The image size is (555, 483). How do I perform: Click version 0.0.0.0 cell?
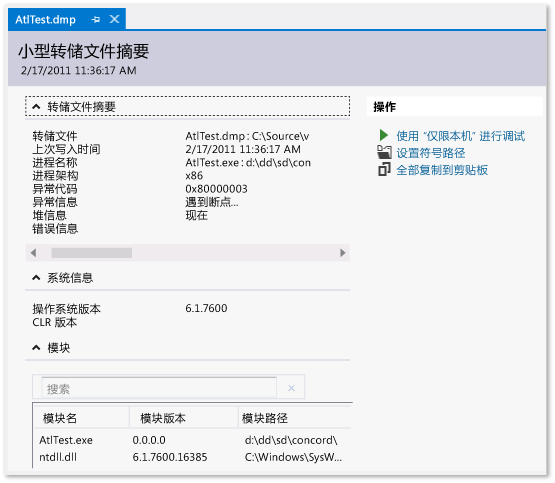[x=149, y=440]
